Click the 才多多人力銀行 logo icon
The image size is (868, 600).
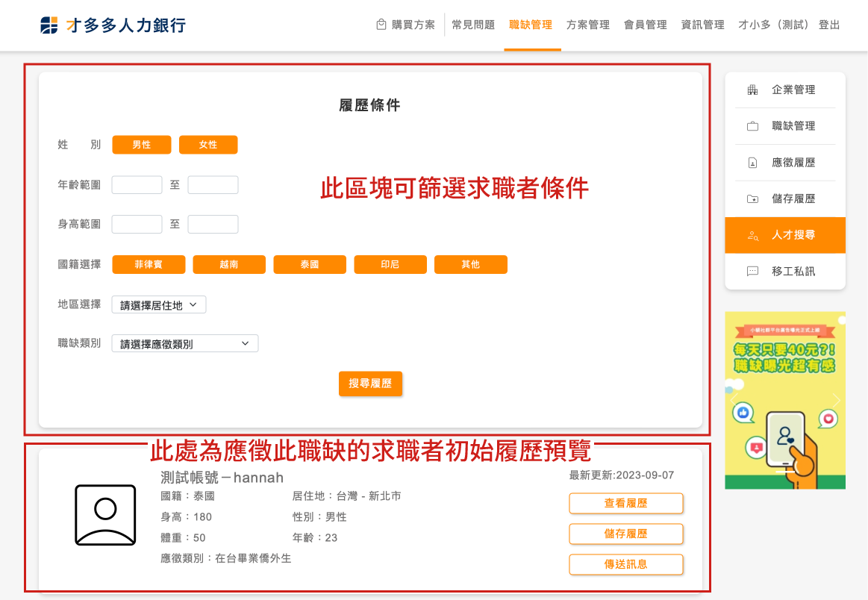[x=49, y=25]
